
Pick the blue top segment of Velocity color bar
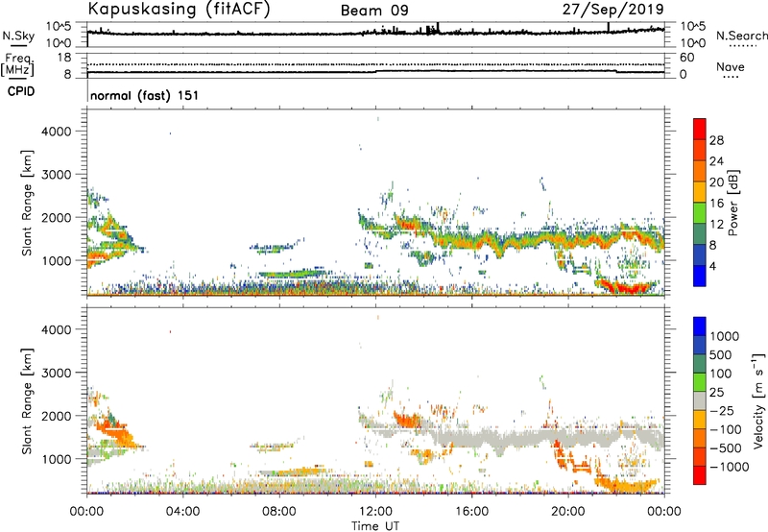pos(700,326)
